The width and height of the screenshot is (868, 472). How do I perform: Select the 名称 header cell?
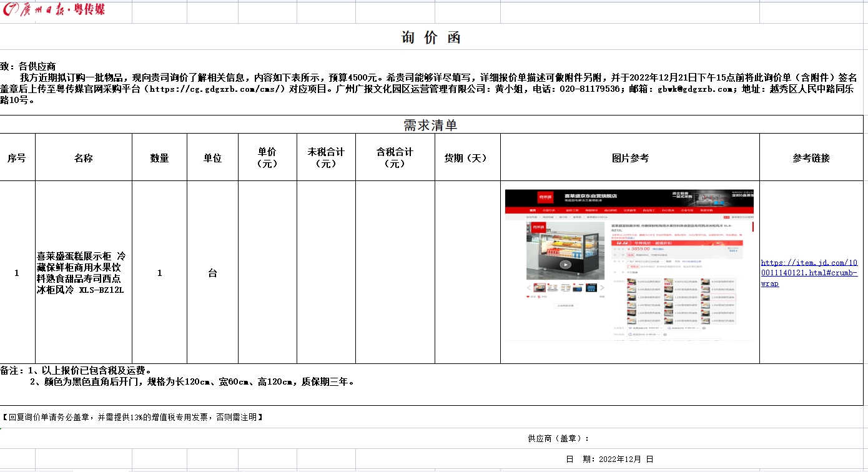click(x=84, y=158)
